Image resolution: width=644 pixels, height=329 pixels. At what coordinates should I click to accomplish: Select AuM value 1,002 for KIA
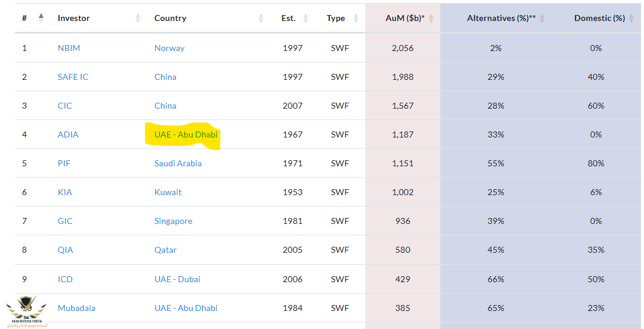pyautogui.click(x=402, y=192)
